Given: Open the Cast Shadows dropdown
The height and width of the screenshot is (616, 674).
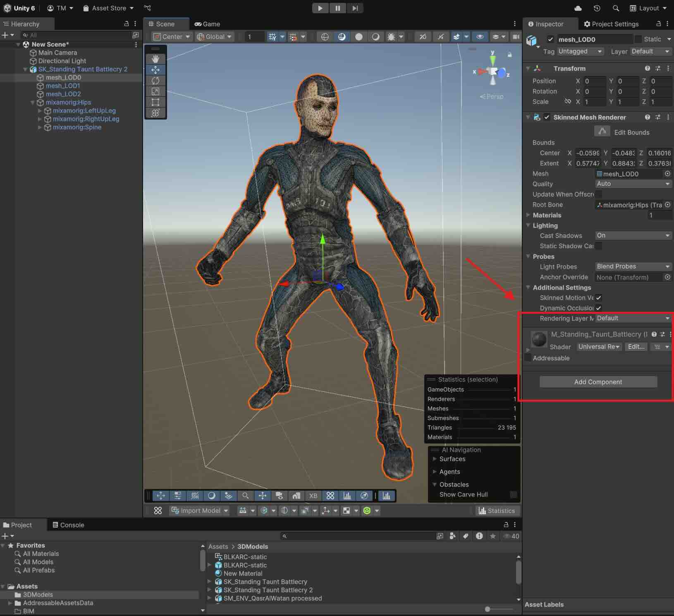Looking at the screenshot, I should (x=632, y=235).
